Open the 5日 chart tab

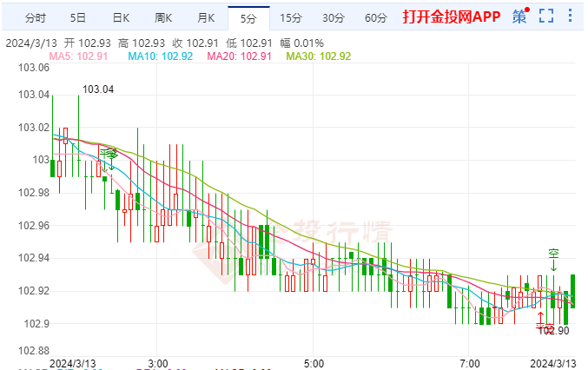coord(78,17)
